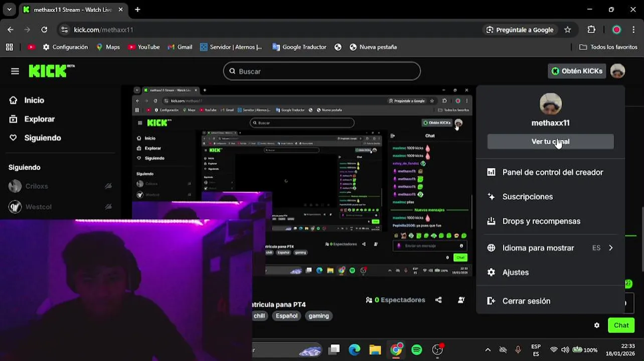Click the large avatar in profile dropdown
The height and width of the screenshot is (361, 644).
coord(550,104)
